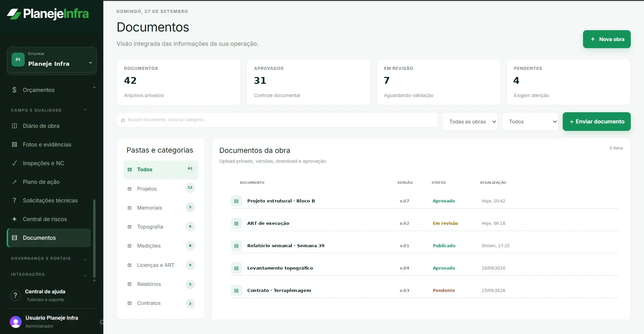Open the Todas as obras filter dropdown
The height and width of the screenshot is (334, 644).
point(470,122)
